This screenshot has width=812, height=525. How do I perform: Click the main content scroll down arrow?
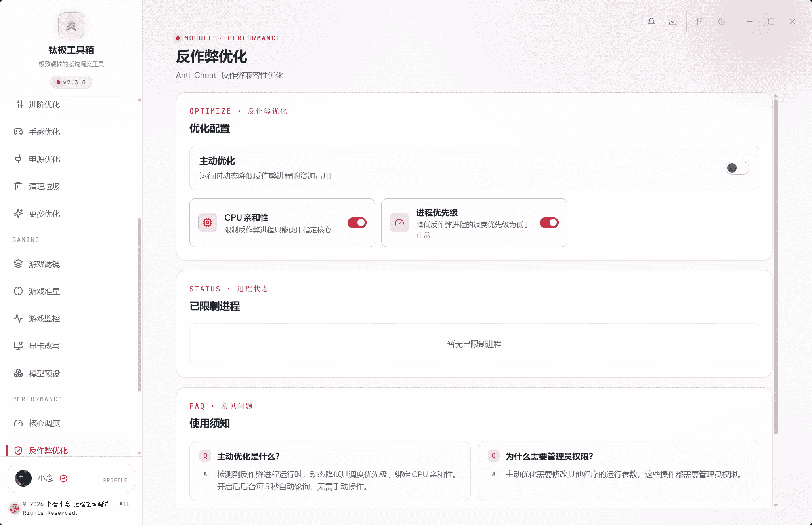(776, 505)
